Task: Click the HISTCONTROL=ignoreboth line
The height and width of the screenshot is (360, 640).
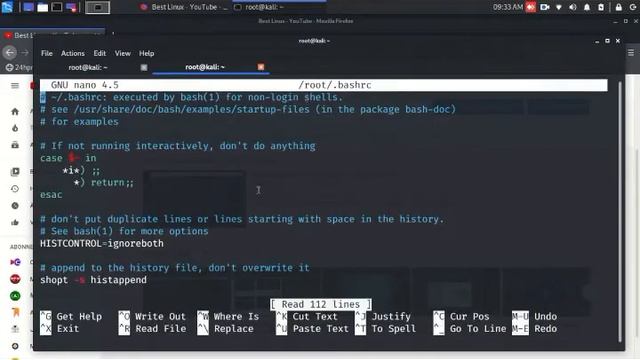Action: (x=102, y=244)
